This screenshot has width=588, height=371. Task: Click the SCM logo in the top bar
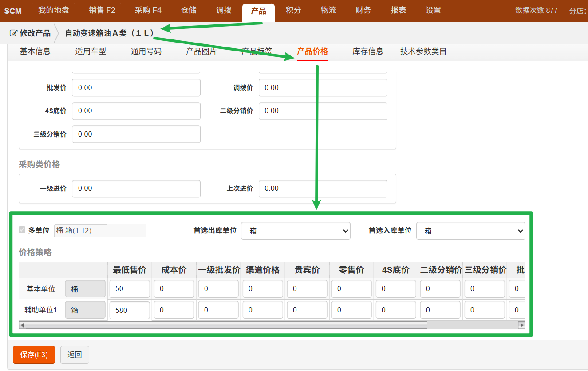[13, 11]
